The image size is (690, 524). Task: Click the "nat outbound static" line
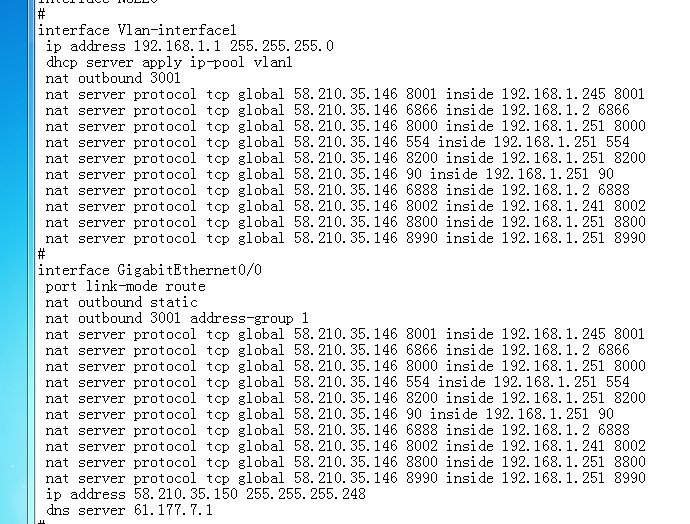(x=121, y=302)
